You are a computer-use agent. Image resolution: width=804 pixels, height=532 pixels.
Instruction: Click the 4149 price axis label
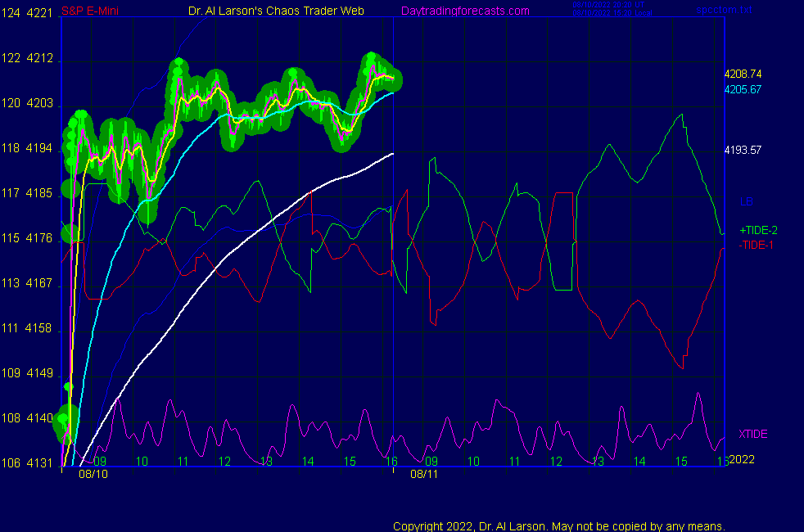39,373
